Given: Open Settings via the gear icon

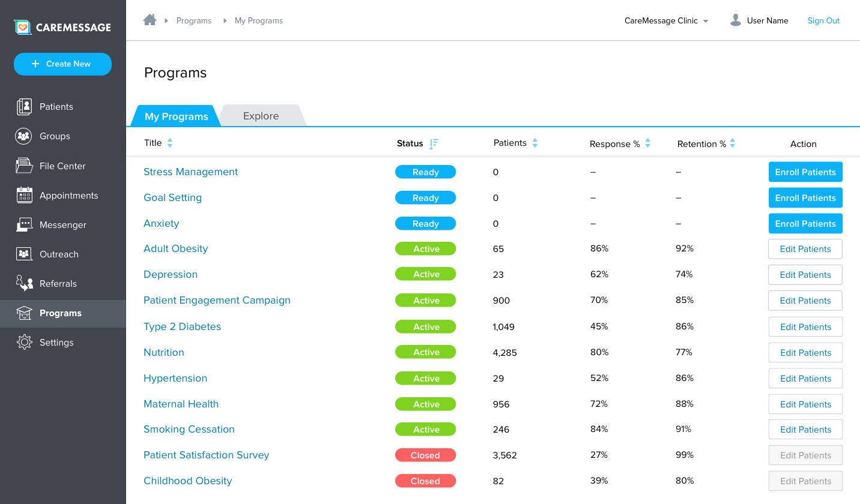Looking at the screenshot, I should click(x=24, y=342).
